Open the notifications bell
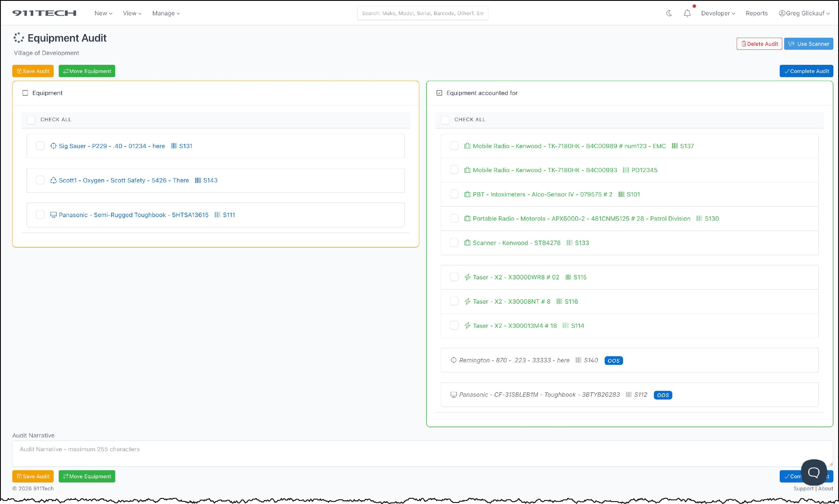The image size is (839, 504). 687,13
